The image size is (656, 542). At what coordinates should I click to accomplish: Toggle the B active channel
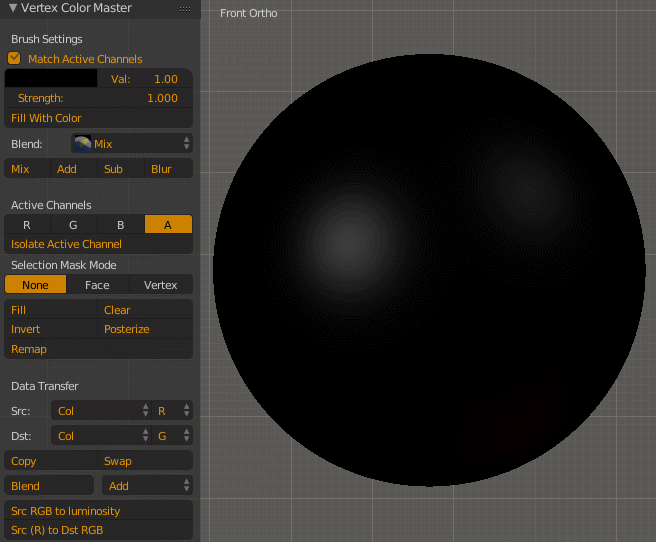pos(121,225)
